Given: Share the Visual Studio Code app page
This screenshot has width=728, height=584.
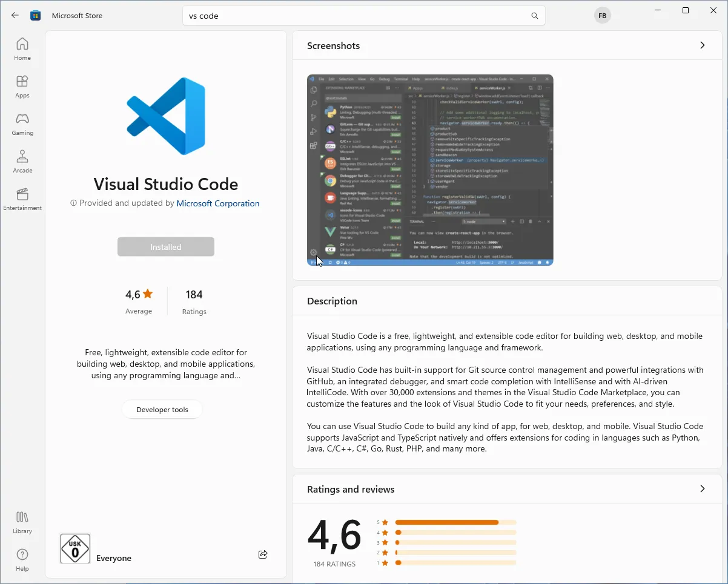Looking at the screenshot, I should click(x=262, y=554).
